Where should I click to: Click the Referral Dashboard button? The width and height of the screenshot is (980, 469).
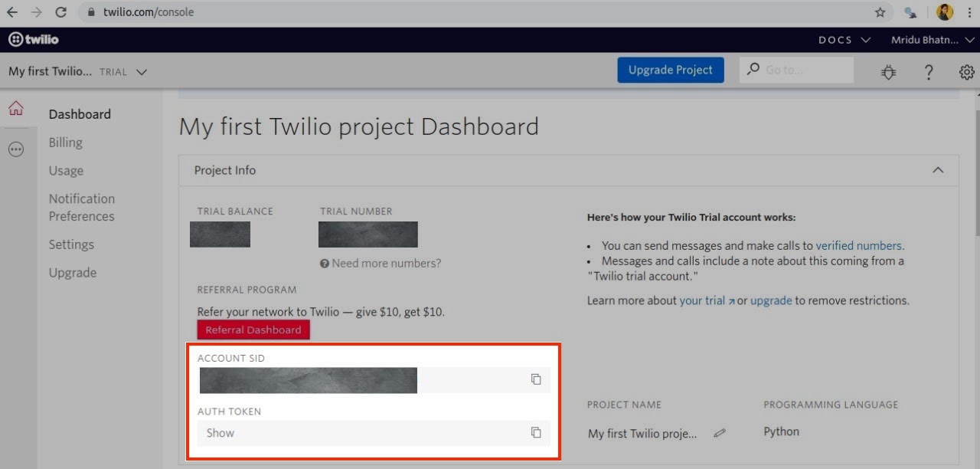[253, 330]
